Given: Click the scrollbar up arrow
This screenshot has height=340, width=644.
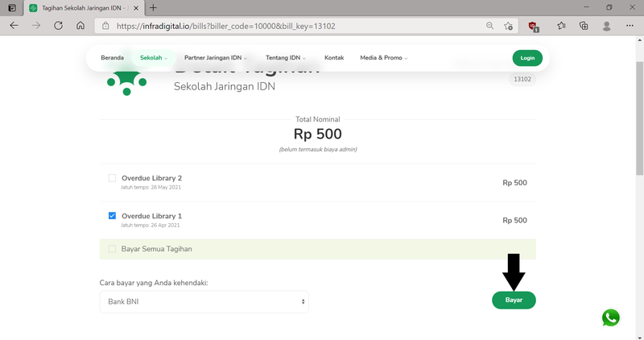Looking at the screenshot, I should click(639, 40).
